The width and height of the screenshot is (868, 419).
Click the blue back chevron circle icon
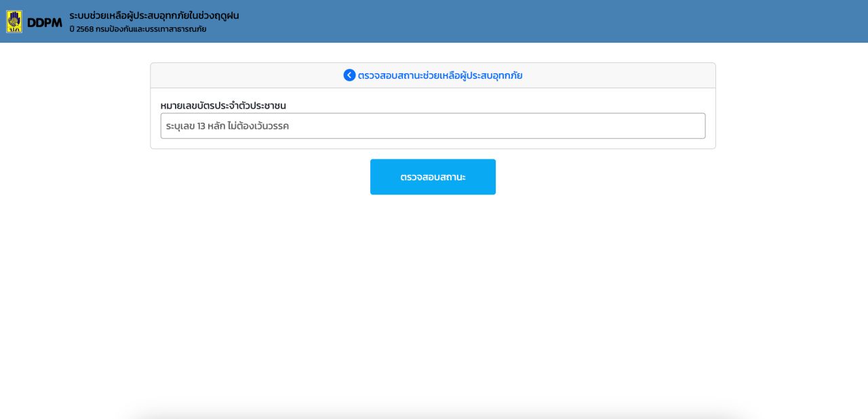pos(349,75)
